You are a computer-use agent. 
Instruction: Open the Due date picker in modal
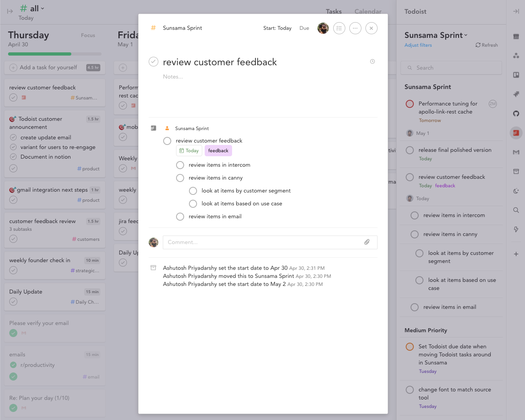pyautogui.click(x=304, y=28)
